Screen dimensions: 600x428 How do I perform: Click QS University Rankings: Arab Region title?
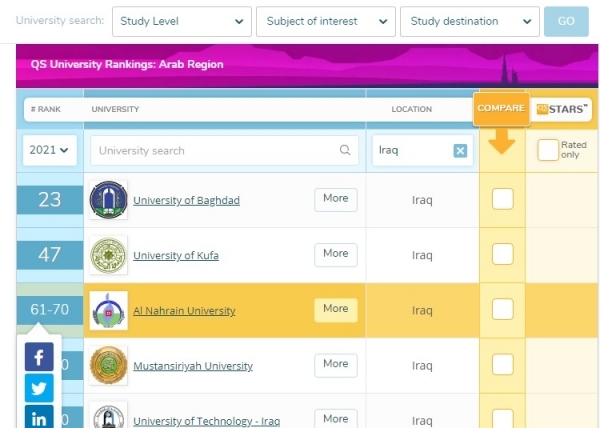coord(127,64)
